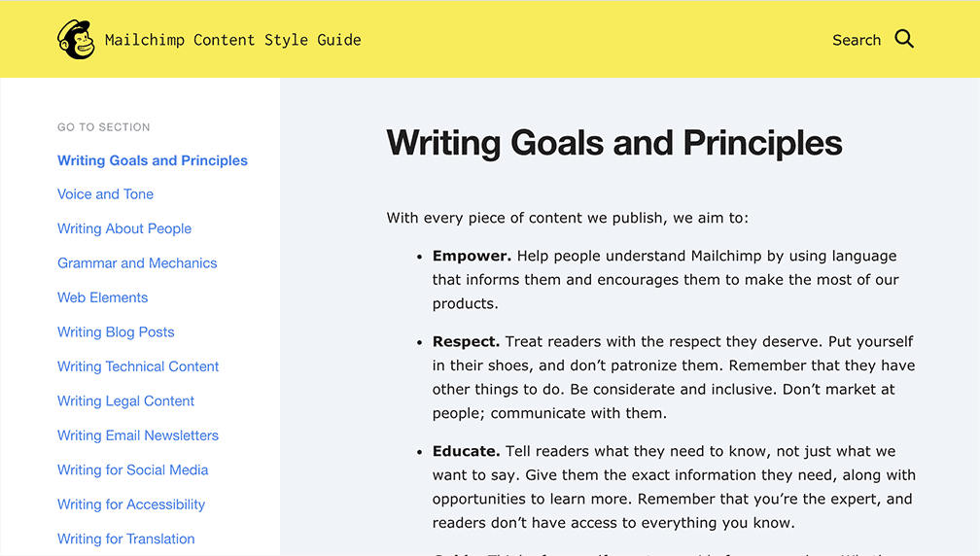This screenshot has height=556, width=980.
Task: Click the Mailchimp Content Style Guide title
Action: pos(233,40)
